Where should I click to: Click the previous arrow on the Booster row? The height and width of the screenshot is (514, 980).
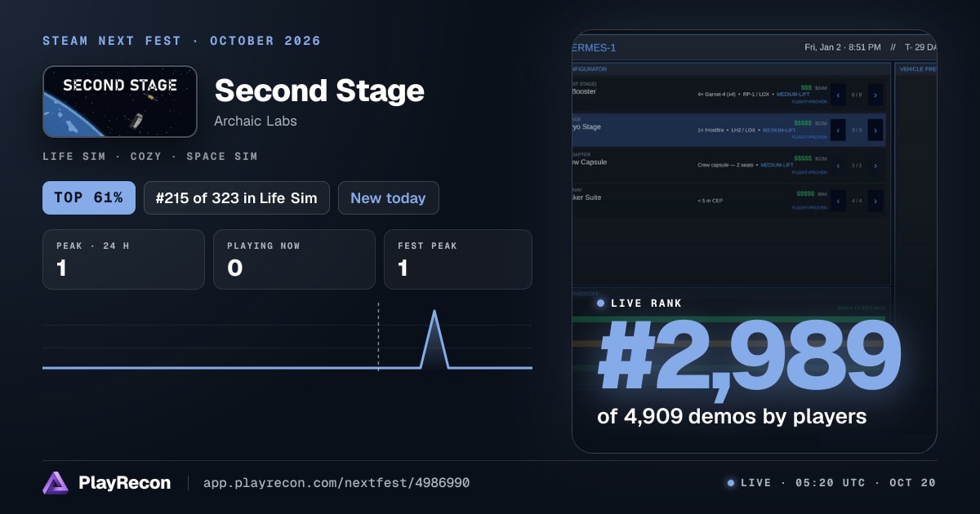point(838,95)
